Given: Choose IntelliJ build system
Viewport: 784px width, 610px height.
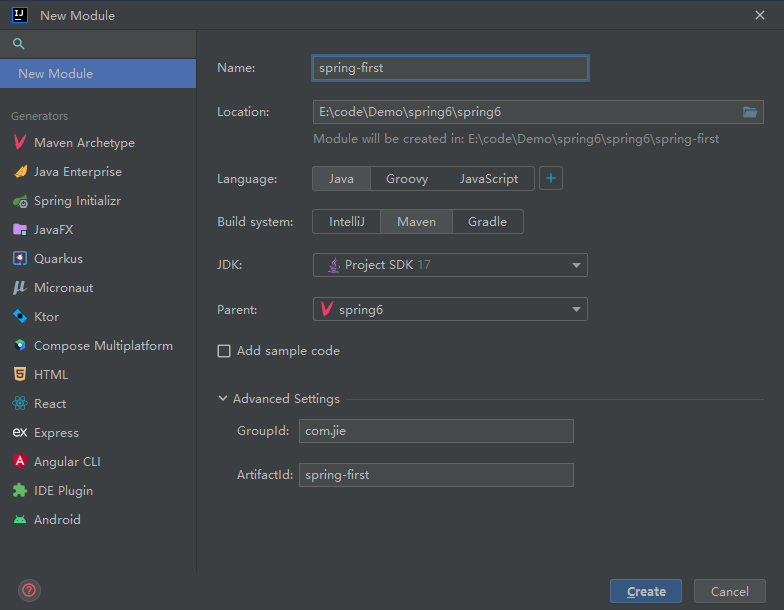Looking at the screenshot, I should [x=346, y=222].
